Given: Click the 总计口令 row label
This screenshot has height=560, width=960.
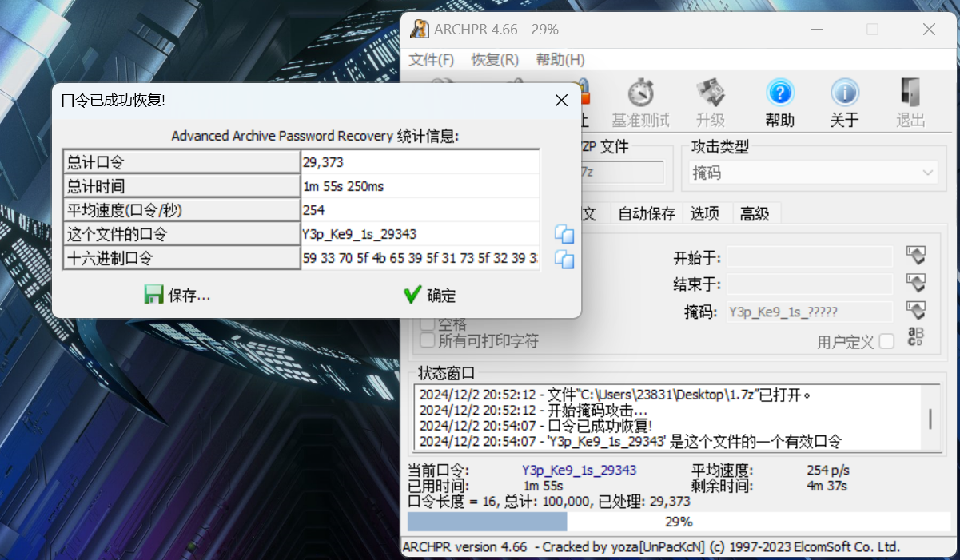Looking at the screenshot, I should [x=181, y=162].
